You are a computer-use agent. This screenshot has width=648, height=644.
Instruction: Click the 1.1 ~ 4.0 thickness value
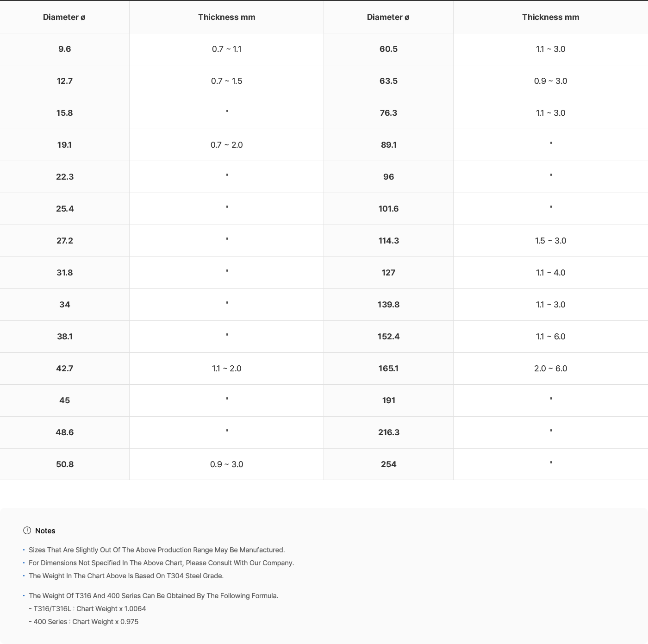click(550, 273)
